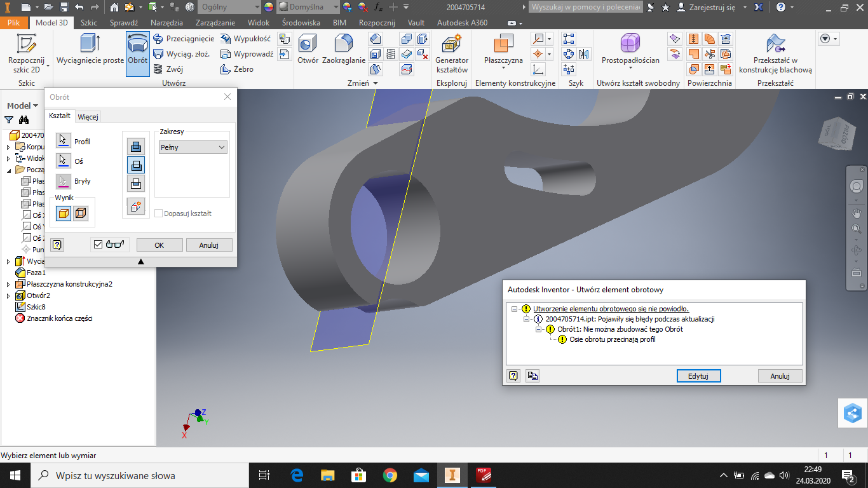
Task: Open the Windows Start menu
Action: 15,475
